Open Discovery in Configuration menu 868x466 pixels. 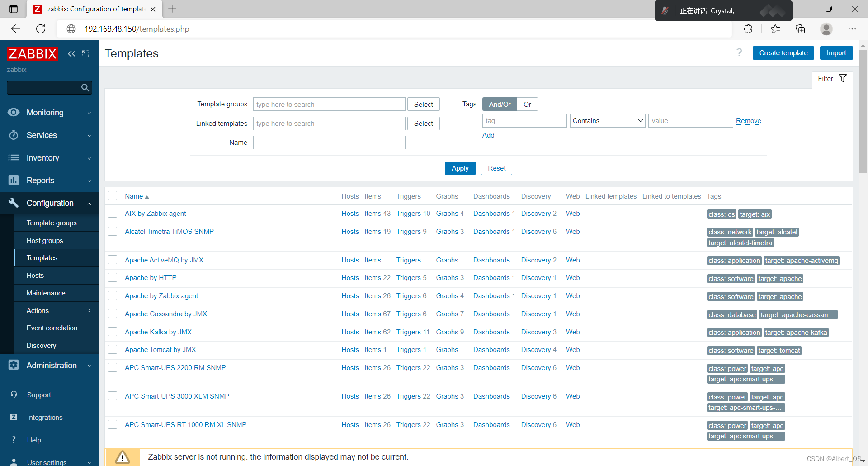[x=41, y=345]
